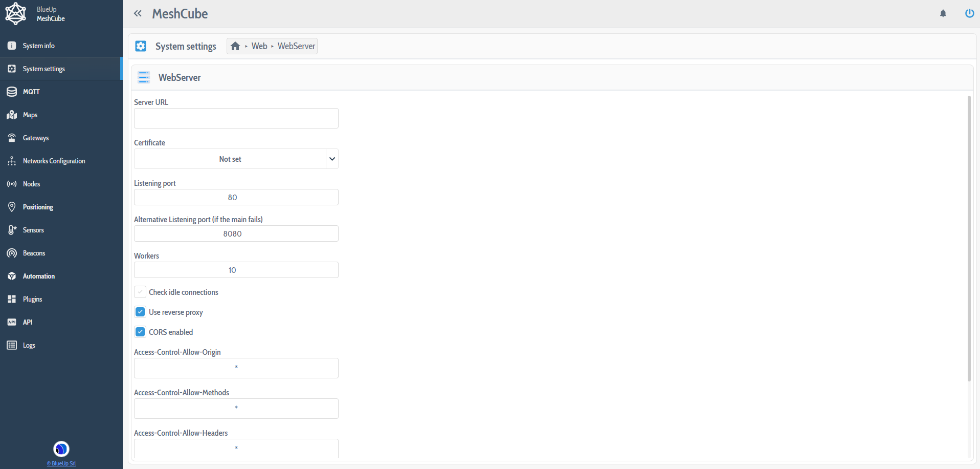Disable the Use reverse proxy option
The height and width of the screenshot is (469, 980).
pyautogui.click(x=140, y=312)
